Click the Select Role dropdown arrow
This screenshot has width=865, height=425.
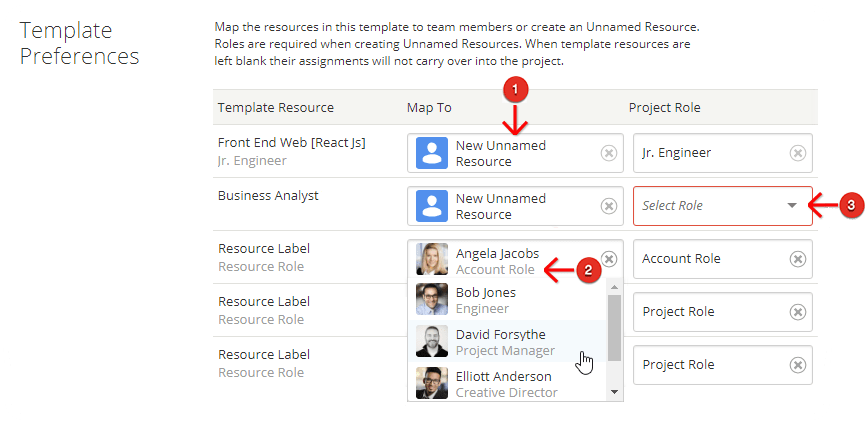792,205
